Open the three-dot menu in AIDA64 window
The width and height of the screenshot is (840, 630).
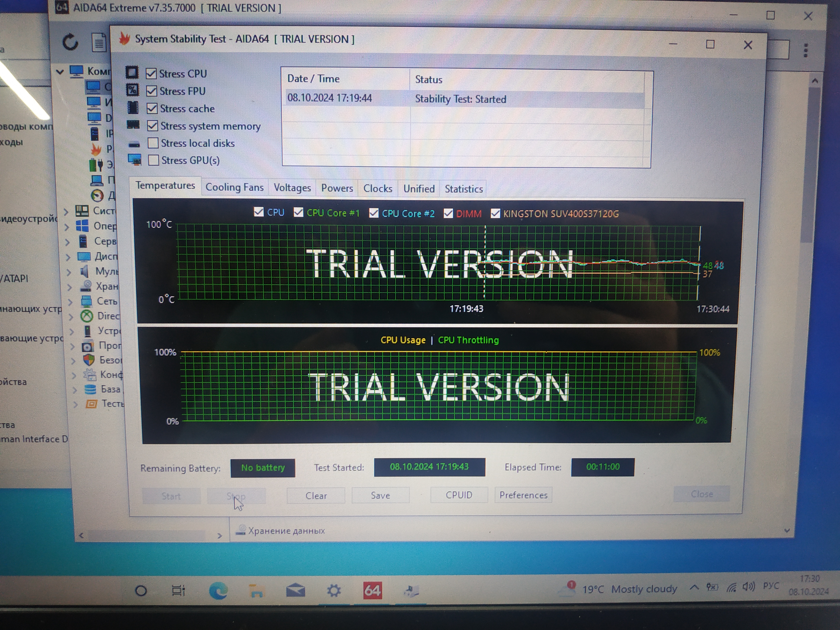pyautogui.click(x=806, y=50)
